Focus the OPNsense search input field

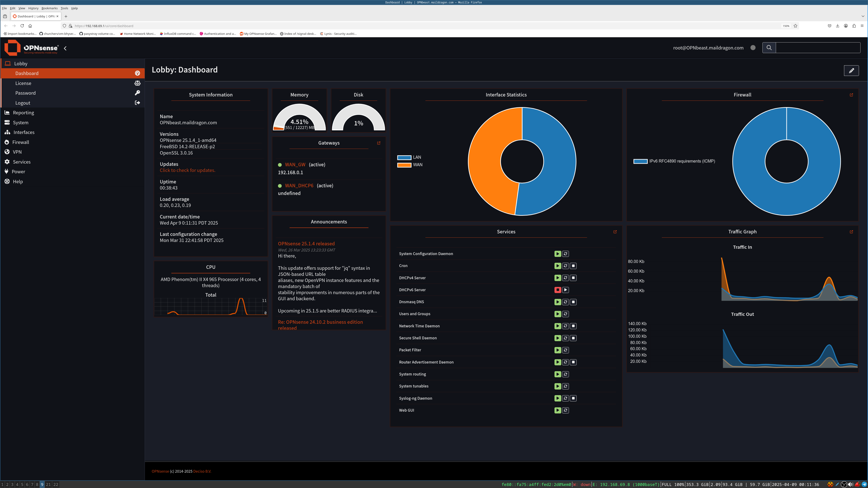coord(818,47)
